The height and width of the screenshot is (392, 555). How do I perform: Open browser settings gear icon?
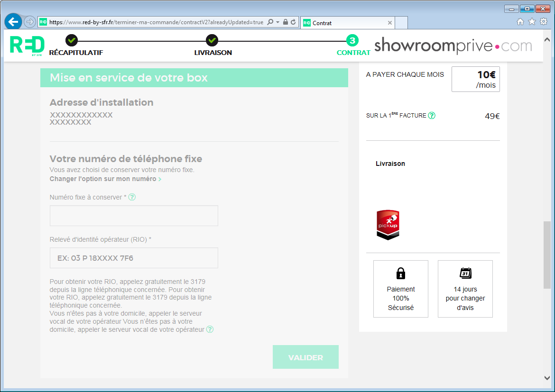(544, 22)
